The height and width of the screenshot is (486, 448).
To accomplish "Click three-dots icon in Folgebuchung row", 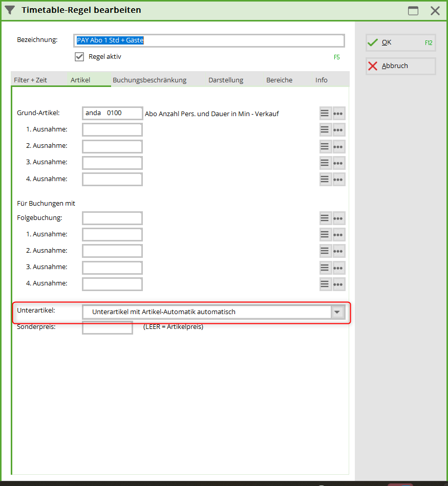I will pyautogui.click(x=338, y=218).
